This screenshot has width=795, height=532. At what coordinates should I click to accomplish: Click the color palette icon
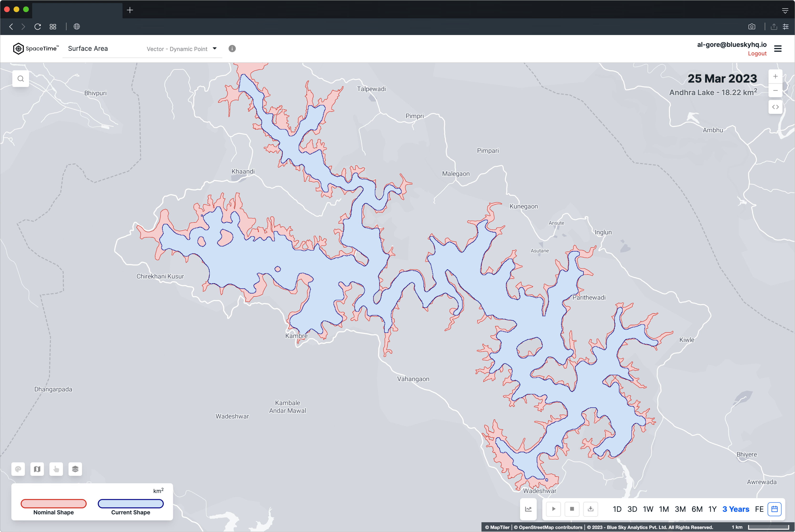(x=18, y=469)
